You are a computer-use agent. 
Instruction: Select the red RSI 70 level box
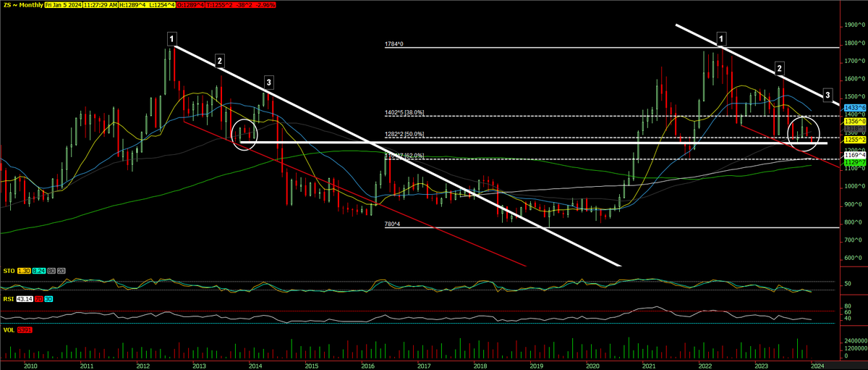click(x=39, y=299)
